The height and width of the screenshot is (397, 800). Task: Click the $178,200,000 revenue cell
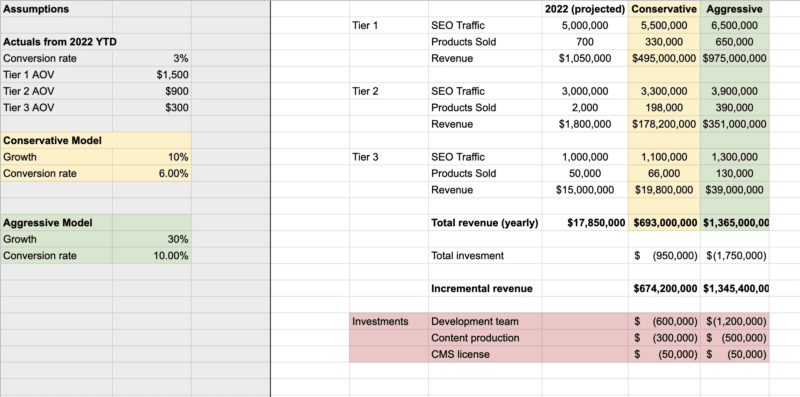(664, 124)
